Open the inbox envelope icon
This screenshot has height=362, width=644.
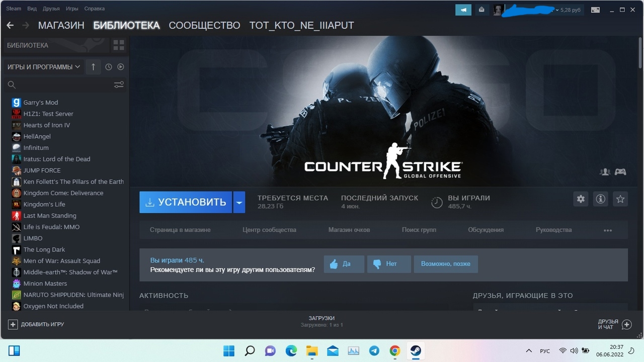(x=482, y=10)
